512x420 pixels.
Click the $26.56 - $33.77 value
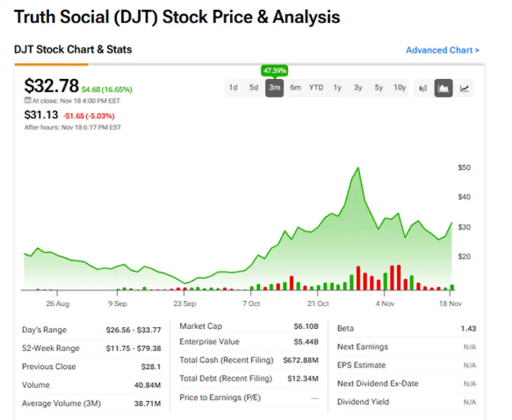click(133, 330)
